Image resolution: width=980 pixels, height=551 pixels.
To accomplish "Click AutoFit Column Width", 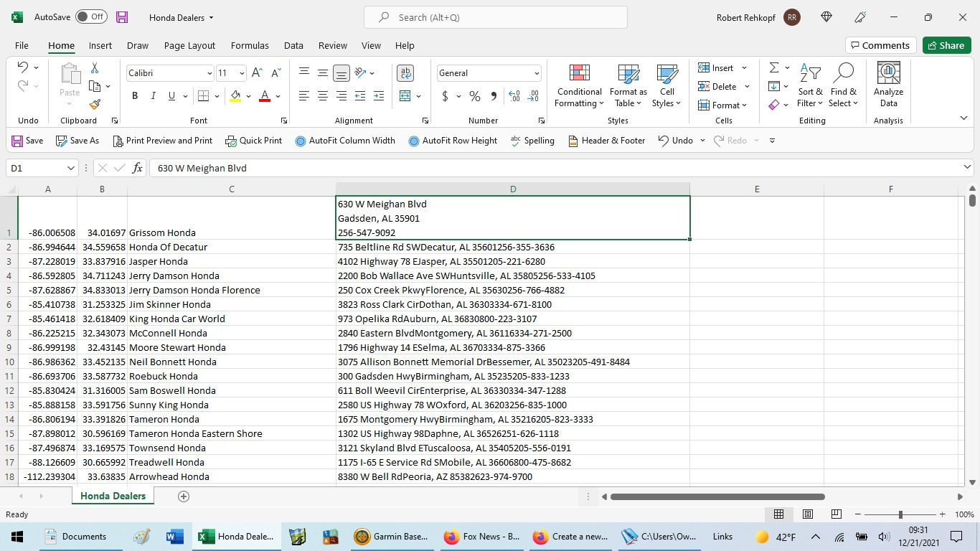I will pyautogui.click(x=345, y=141).
